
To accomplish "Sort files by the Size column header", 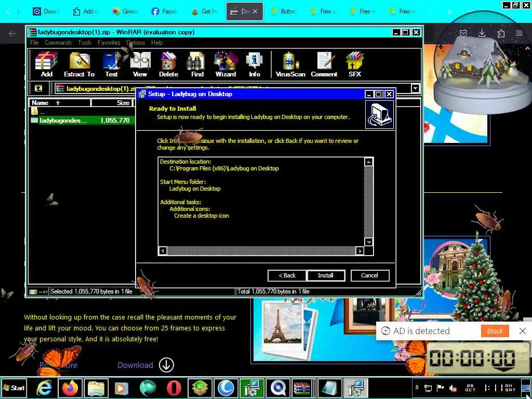I will [x=112, y=103].
